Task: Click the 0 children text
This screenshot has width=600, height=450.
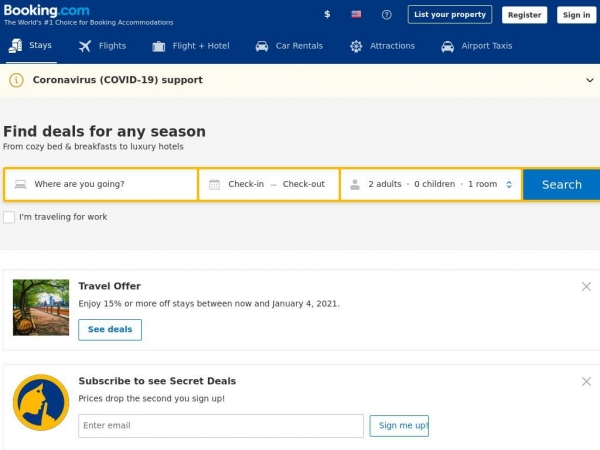Action: 435,184
